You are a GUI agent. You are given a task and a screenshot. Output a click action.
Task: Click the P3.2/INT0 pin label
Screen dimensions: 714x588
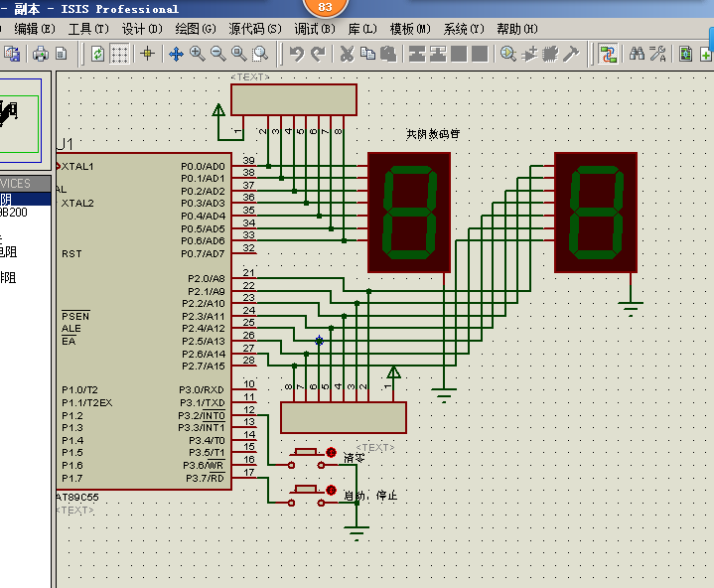[x=202, y=416]
